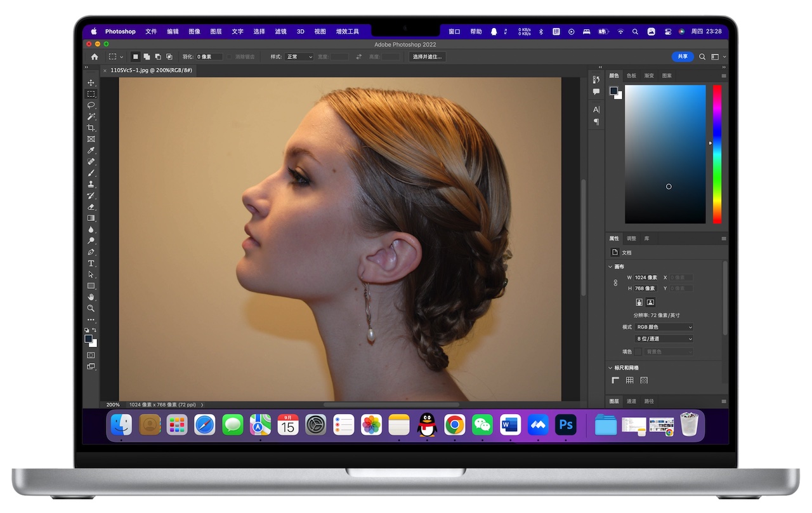Image resolution: width=812 pixels, height=513 pixels.
Task: Select the Move tool
Action: click(x=91, y=83)
